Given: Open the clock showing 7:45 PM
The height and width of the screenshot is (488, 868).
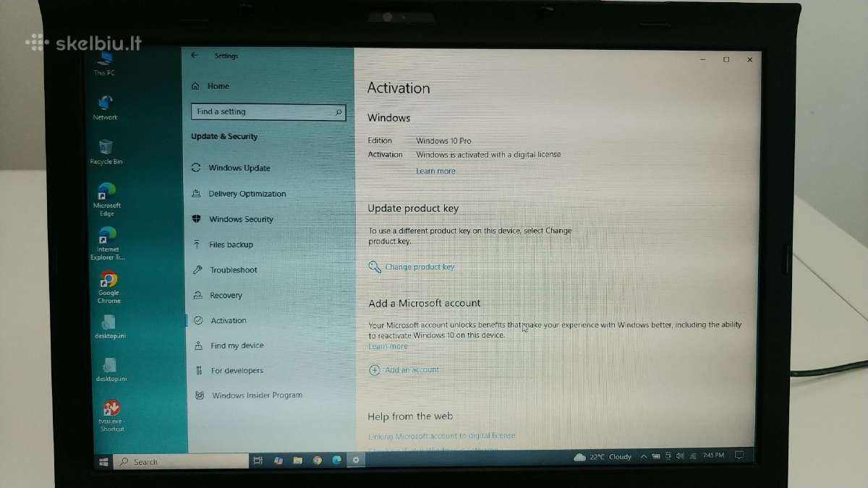Looking at the screenshot, I should pos(713,455).
